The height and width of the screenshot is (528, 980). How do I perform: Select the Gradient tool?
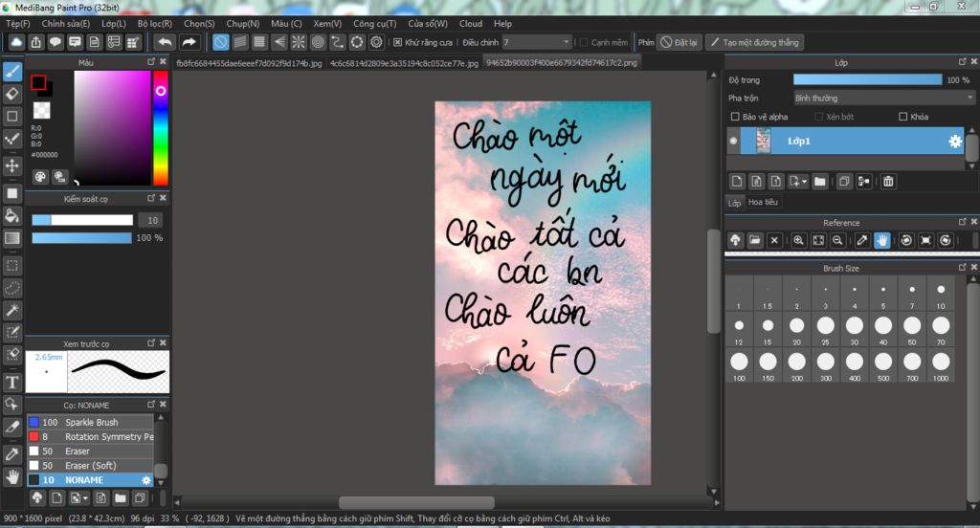tap(11, 238)
